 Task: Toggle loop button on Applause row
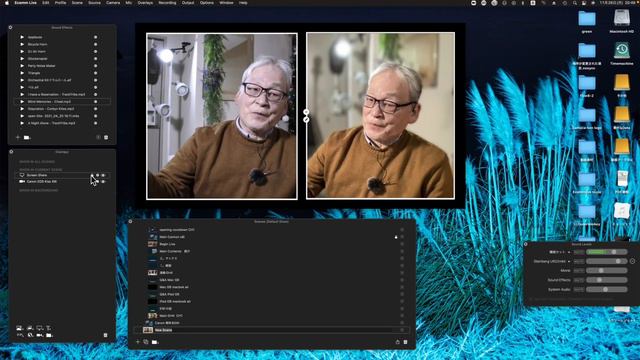click(x=96, y=37)
